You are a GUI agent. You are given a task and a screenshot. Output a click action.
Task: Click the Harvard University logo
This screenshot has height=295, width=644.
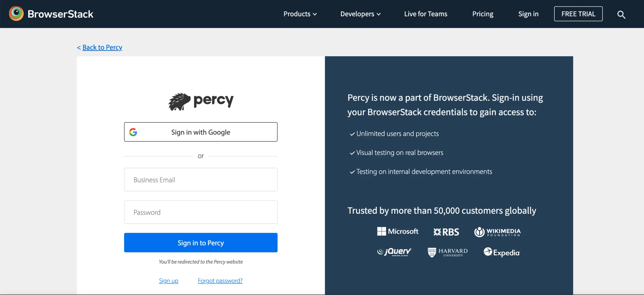pyautogui.click(x=448, y=252)
